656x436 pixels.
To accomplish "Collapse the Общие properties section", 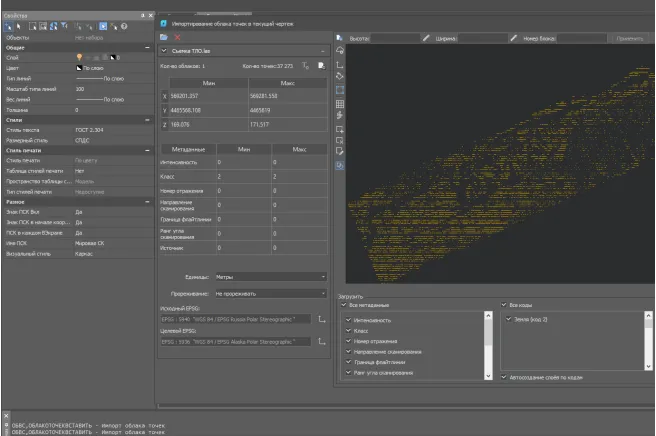I will point(149,47).
